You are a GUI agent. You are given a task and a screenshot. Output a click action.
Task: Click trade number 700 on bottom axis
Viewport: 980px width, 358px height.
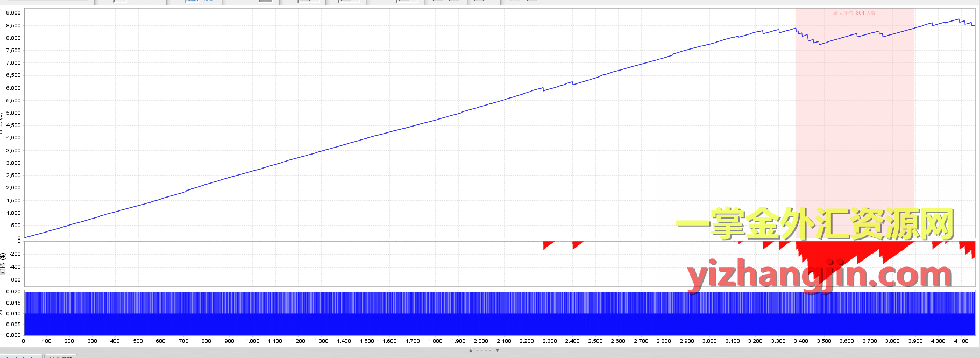183,341
